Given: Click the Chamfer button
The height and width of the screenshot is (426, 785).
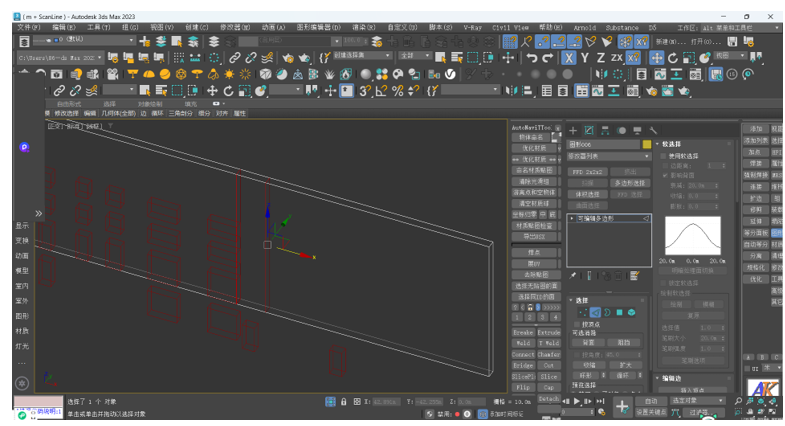Looking at the screenshot, I should click(549, 354).
